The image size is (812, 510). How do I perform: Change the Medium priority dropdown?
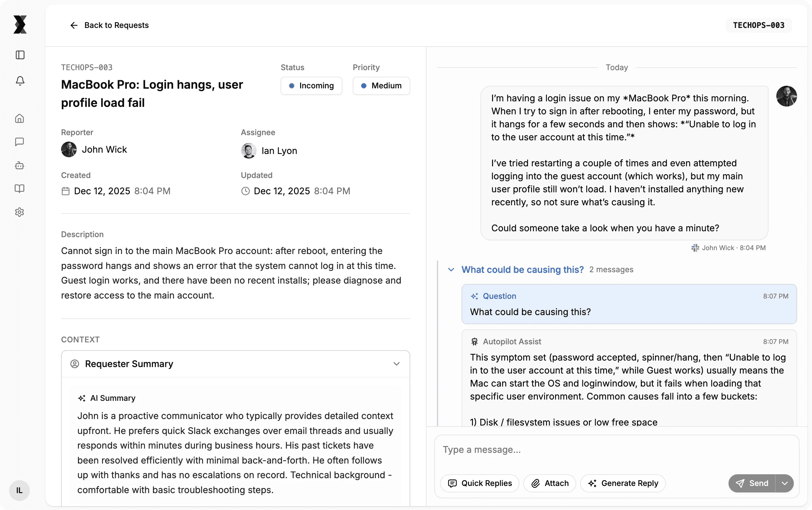pyautogui.click(x=381, y=86)
